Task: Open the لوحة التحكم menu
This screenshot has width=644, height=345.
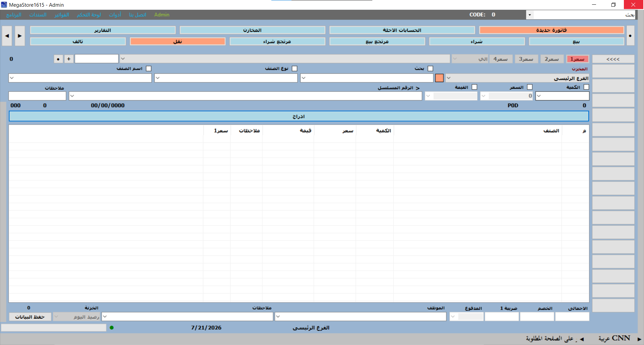Action: [89, 15]
